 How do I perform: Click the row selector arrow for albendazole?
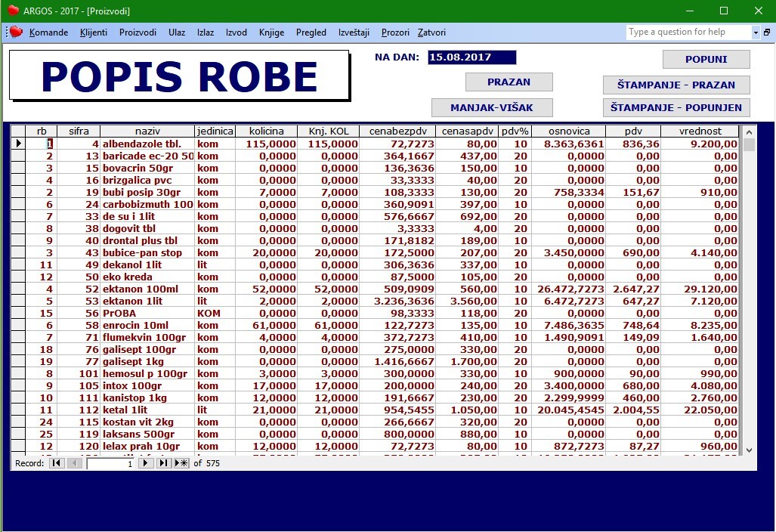coord(18,144)
